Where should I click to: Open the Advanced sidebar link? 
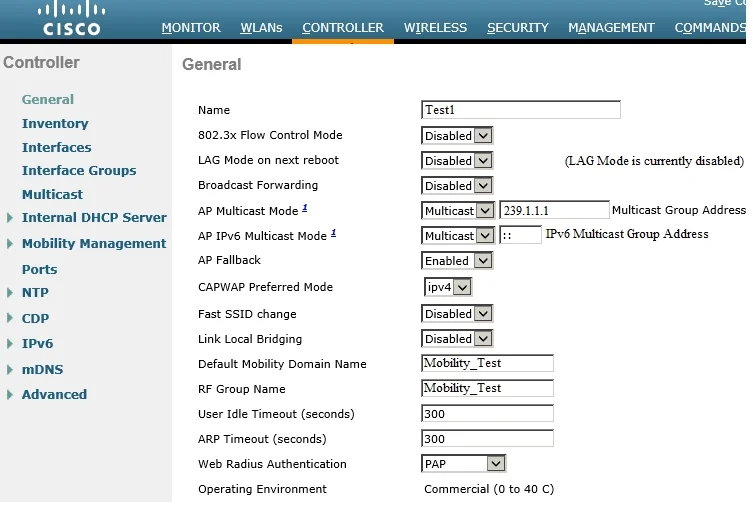pyautogui.click(x=54, y=394)
